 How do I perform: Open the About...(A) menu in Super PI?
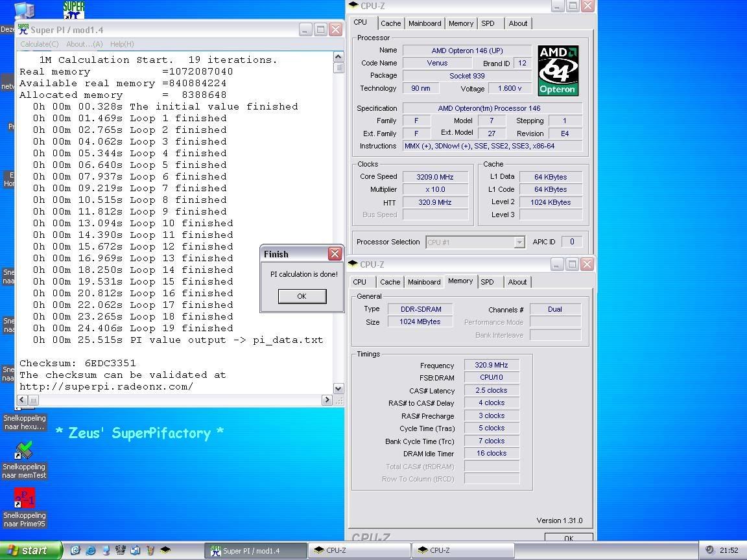(84, 44)
